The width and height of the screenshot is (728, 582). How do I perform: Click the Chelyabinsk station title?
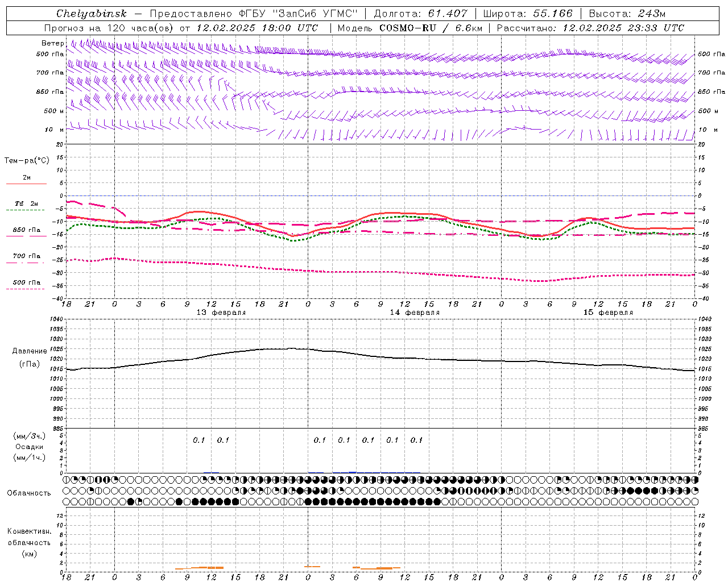[x=91, y=14]
